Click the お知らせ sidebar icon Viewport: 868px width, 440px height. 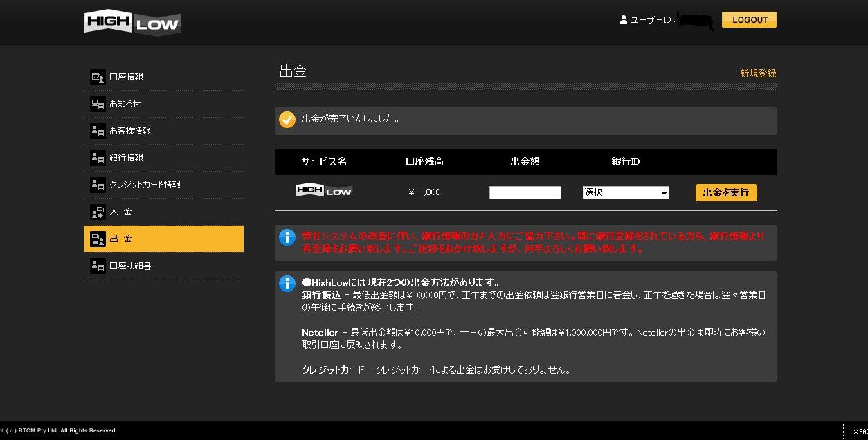pyautogui.click(x=98, y=104)
